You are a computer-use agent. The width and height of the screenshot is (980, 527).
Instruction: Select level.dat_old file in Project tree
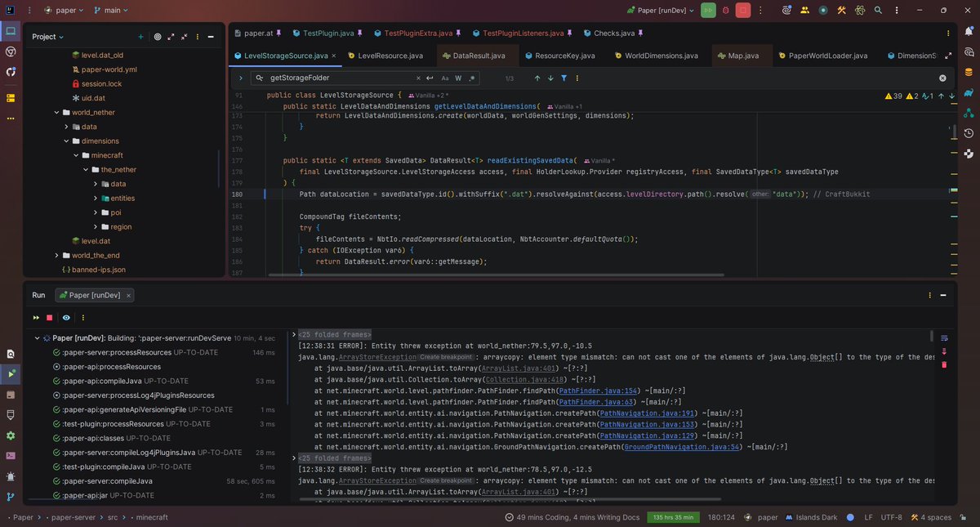[104, 55]
